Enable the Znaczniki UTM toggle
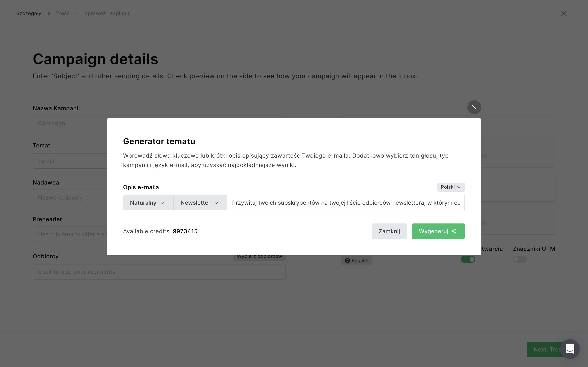 520,260
